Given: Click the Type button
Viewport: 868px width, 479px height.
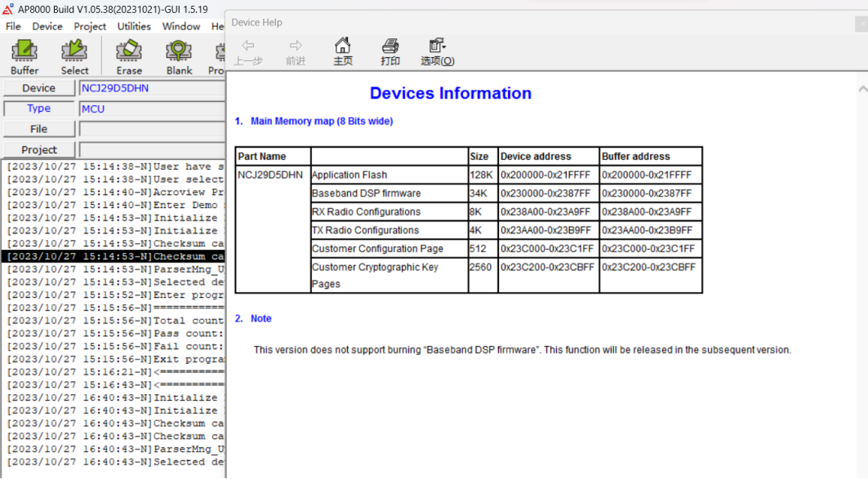Looking at the screenshot, I should [38, 109].
